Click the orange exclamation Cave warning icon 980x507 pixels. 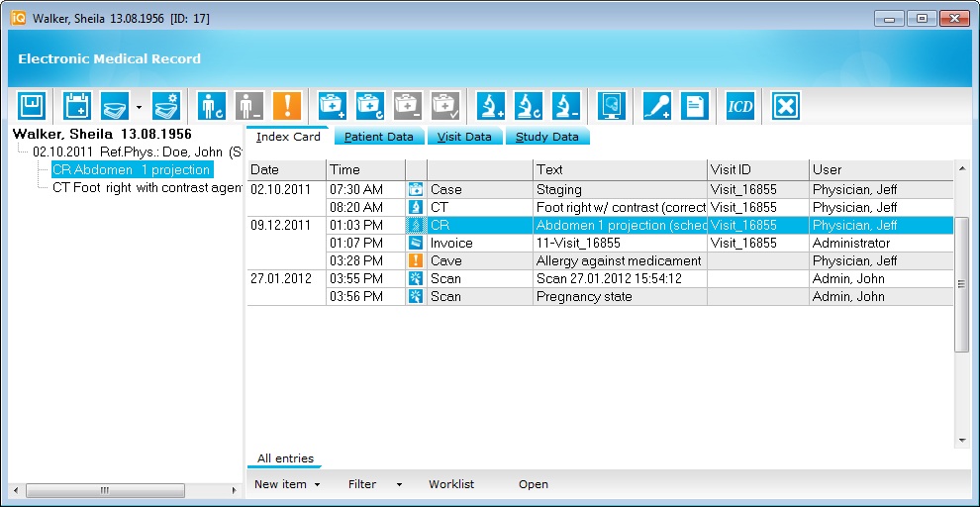[x=287, y=105]
